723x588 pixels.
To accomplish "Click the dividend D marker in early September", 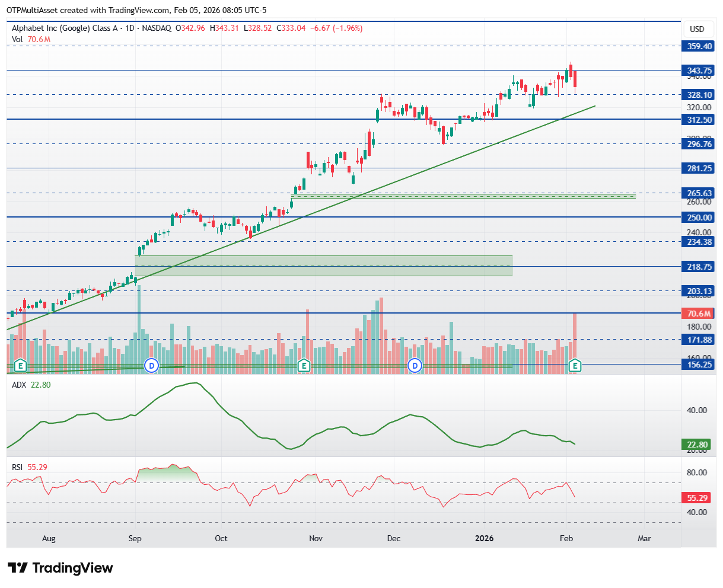I will [152, 365].
